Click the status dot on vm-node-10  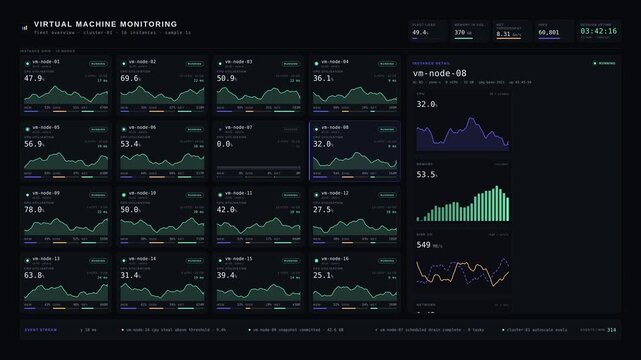point(124,195)
